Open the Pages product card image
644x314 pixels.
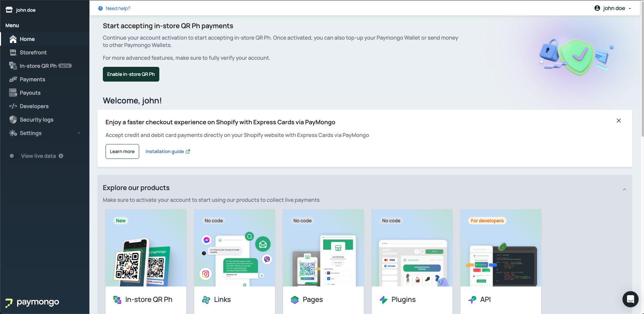point(323,248)
